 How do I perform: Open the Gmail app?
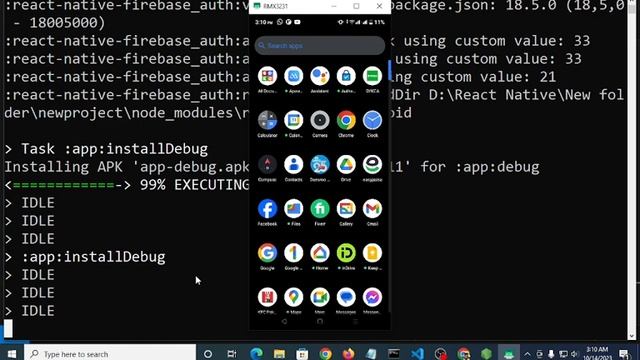(x=372, y=209)
